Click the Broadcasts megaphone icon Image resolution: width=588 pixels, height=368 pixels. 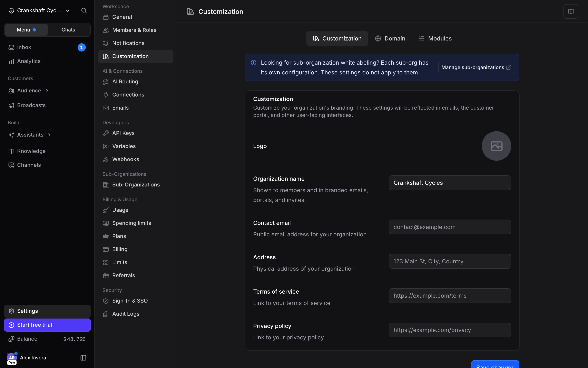[11, 105]
